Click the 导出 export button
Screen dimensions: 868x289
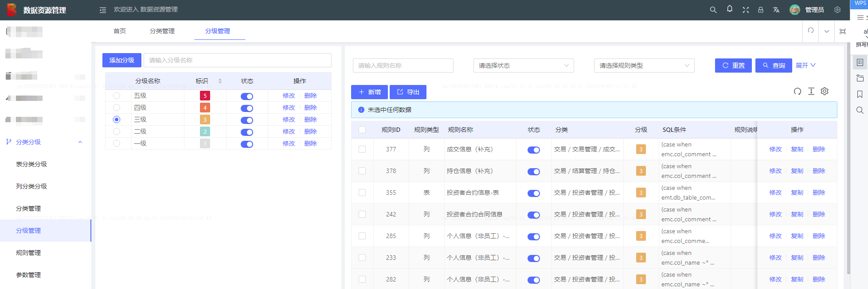click(x=408, y=92)
